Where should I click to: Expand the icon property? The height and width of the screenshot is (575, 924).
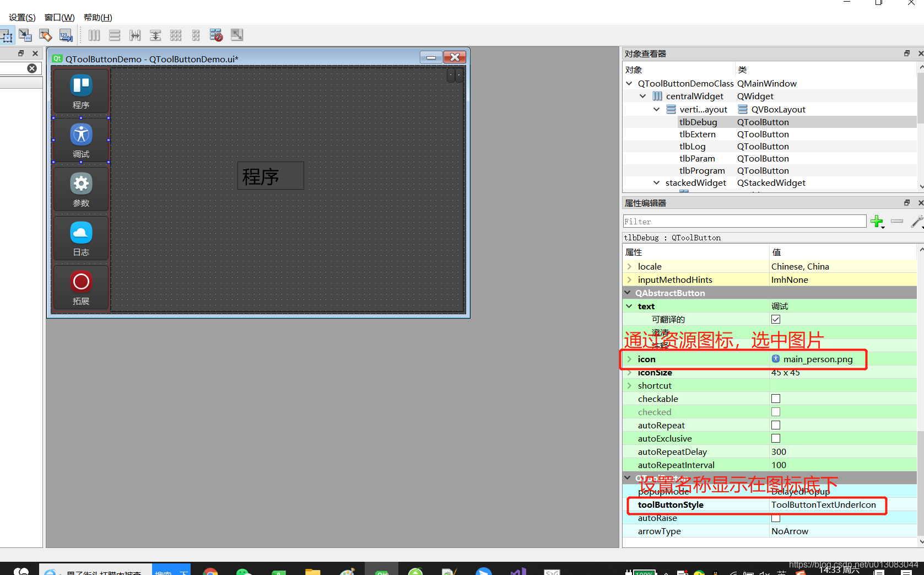pyautogui.click(x=629, y=359)
